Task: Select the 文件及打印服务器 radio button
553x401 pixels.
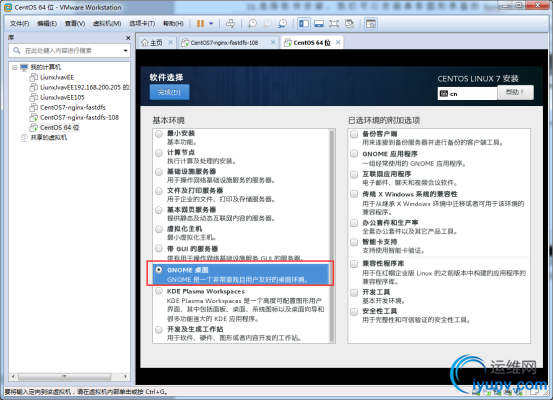Action: (x=159, y=191)
